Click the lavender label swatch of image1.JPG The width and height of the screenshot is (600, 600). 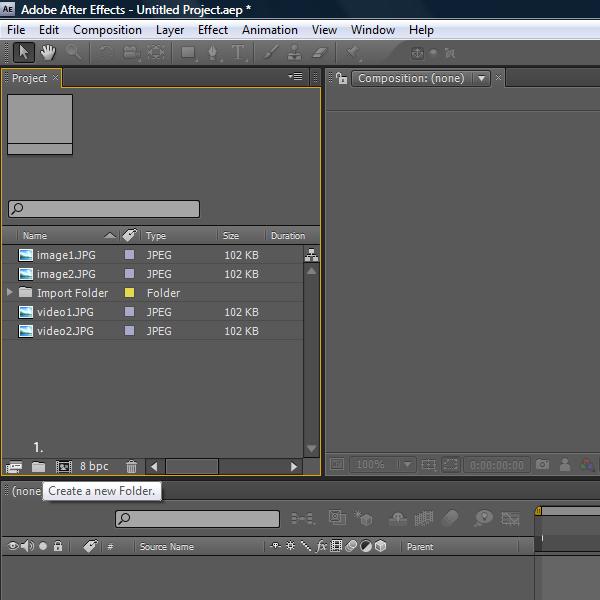(x=130, y=255)
